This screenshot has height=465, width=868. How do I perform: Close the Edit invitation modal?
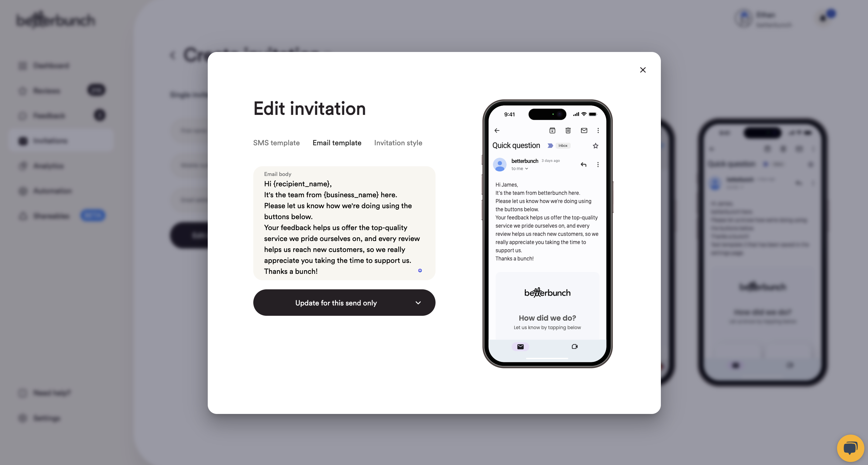(643, 70)
